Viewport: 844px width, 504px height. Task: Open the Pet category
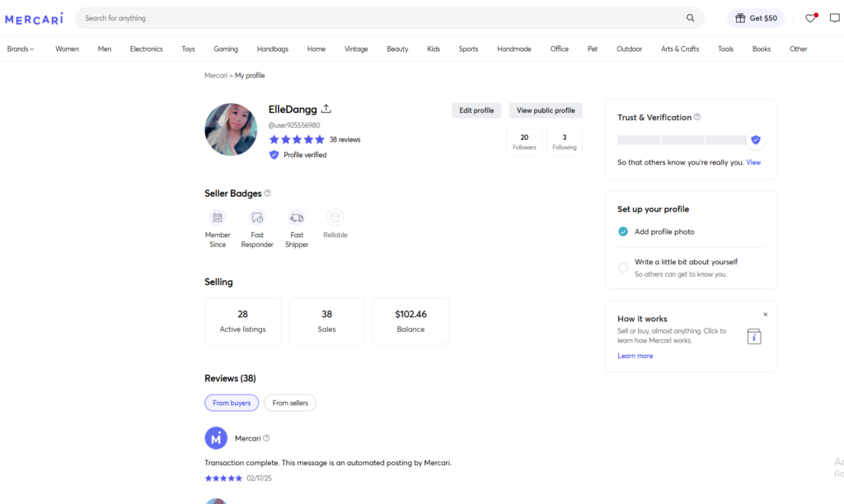pyautogui.click(x=593, y=49)
